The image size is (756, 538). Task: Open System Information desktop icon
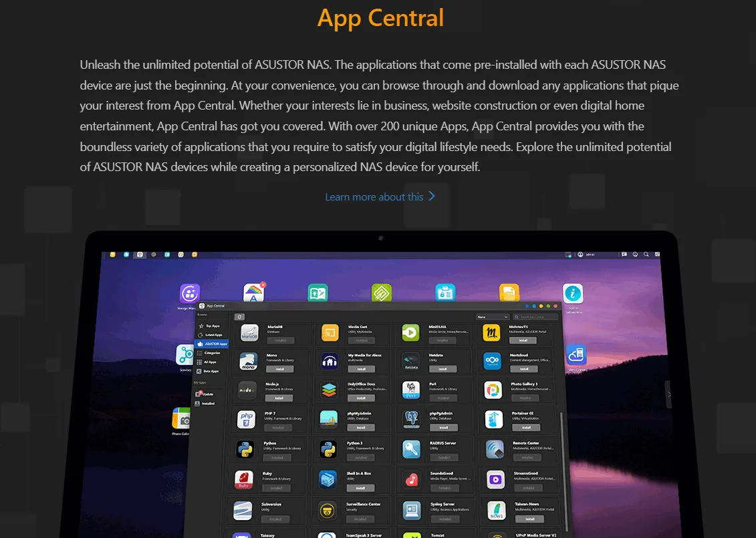click(573, 293)
